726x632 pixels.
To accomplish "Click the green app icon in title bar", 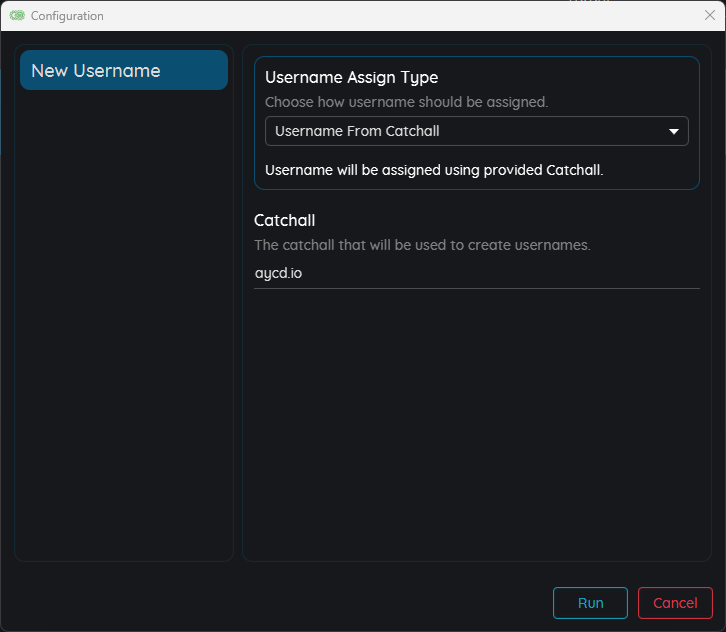I will tap(17, 16).
